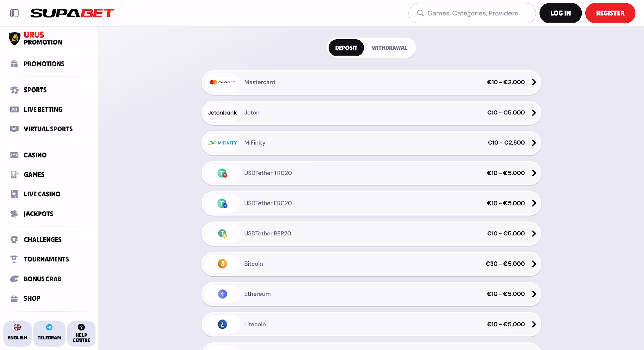Expand Mastercard deposit option arrow
Image resolution: width=644 pixels, height=350 pixels.
click(x=534, y=82)
